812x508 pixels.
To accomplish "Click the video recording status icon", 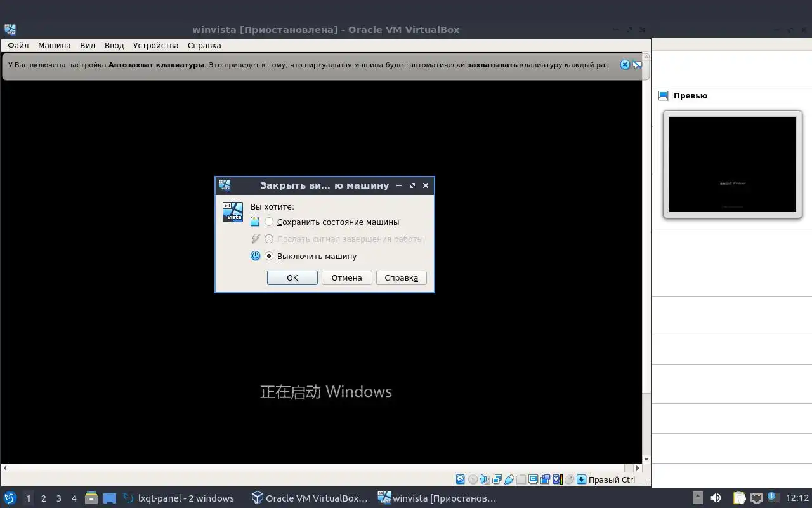I will (x=545, y=479).
